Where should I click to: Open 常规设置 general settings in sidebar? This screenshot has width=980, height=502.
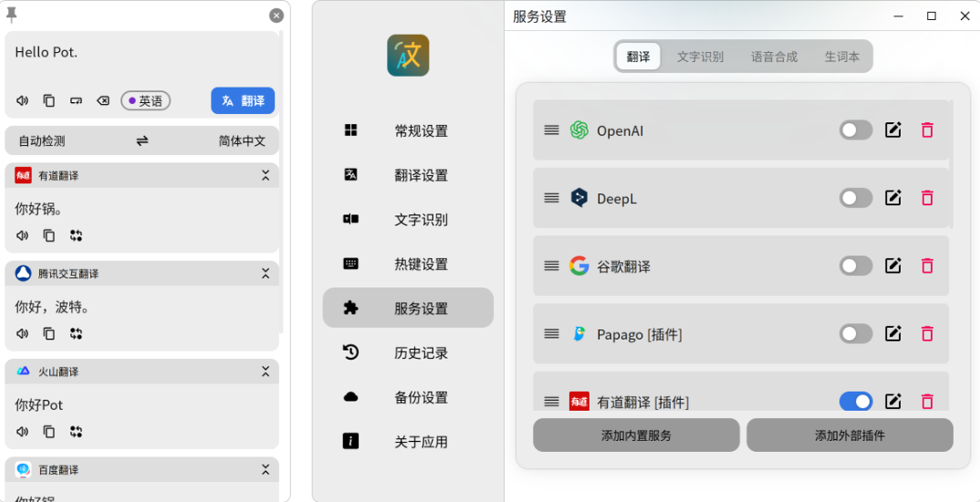click(408, 131)
